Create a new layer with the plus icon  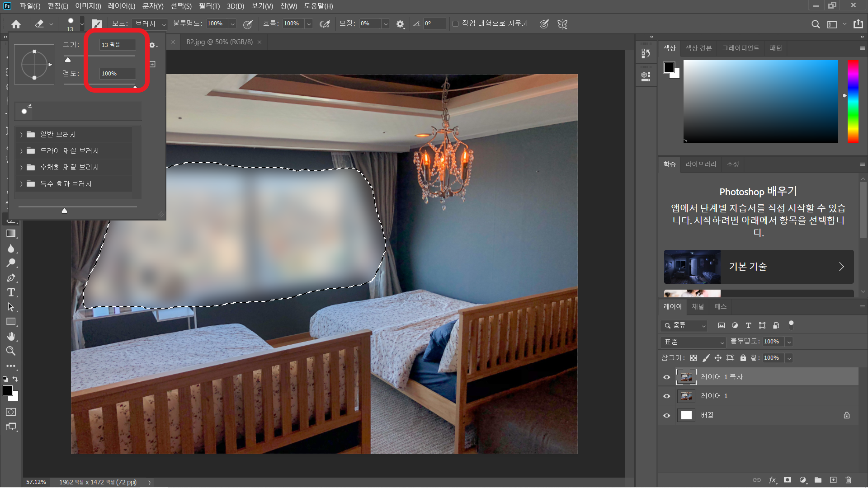coord(833,480)
